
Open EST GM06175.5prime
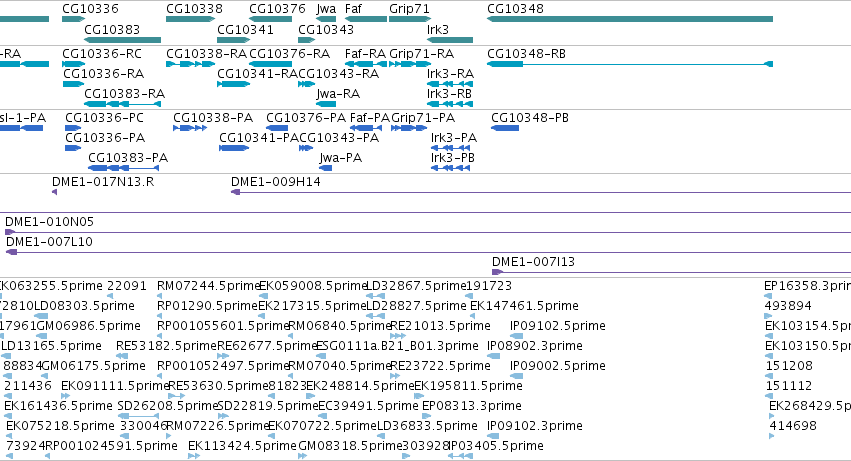93,366
